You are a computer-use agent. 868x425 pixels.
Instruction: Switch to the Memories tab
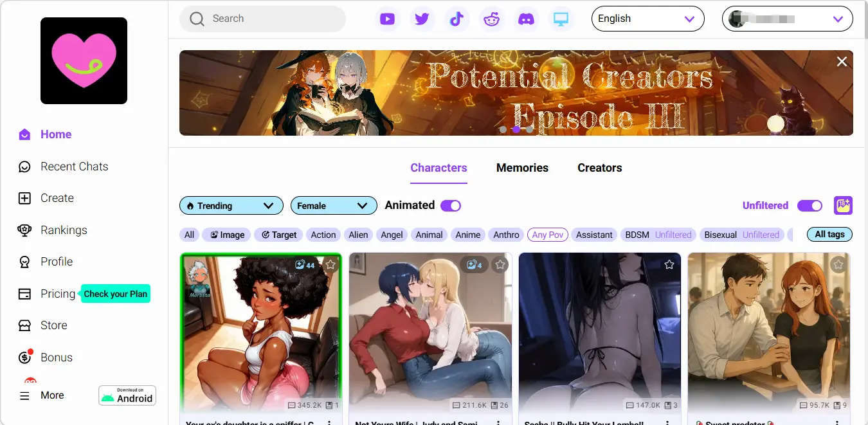click(522, 168)
